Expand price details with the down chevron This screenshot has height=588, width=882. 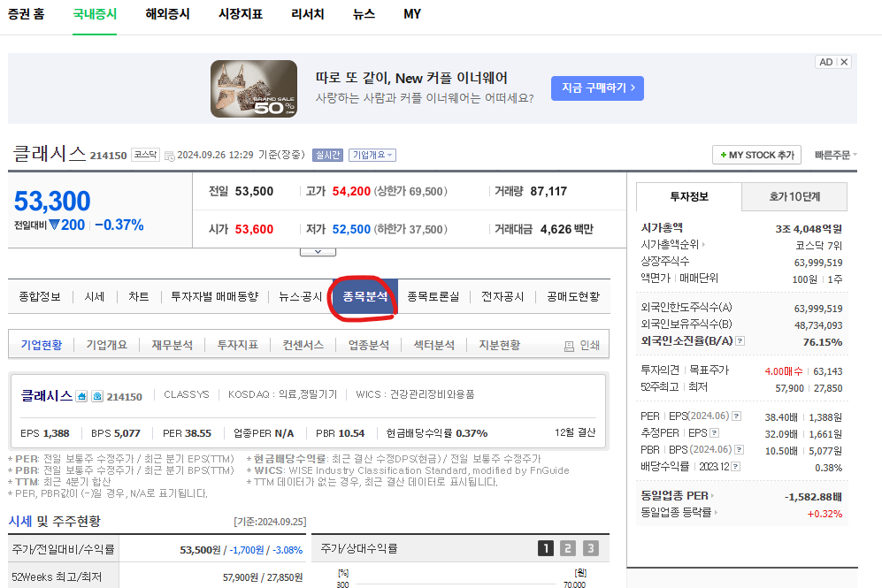(318, 251)
